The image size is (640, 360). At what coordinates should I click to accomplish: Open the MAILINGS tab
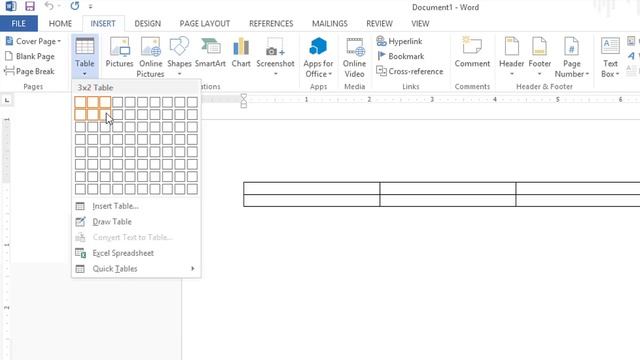coord(329,24)
